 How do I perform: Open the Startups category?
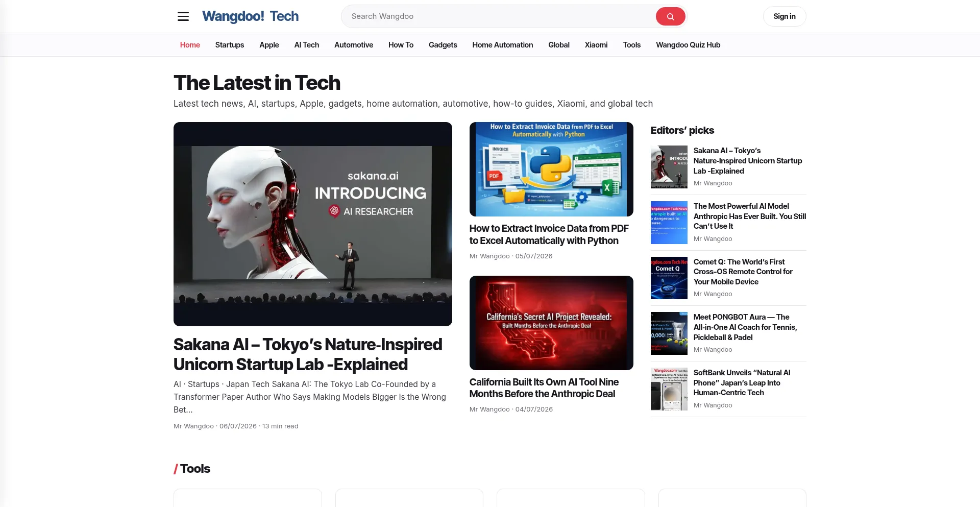[230, 45]
